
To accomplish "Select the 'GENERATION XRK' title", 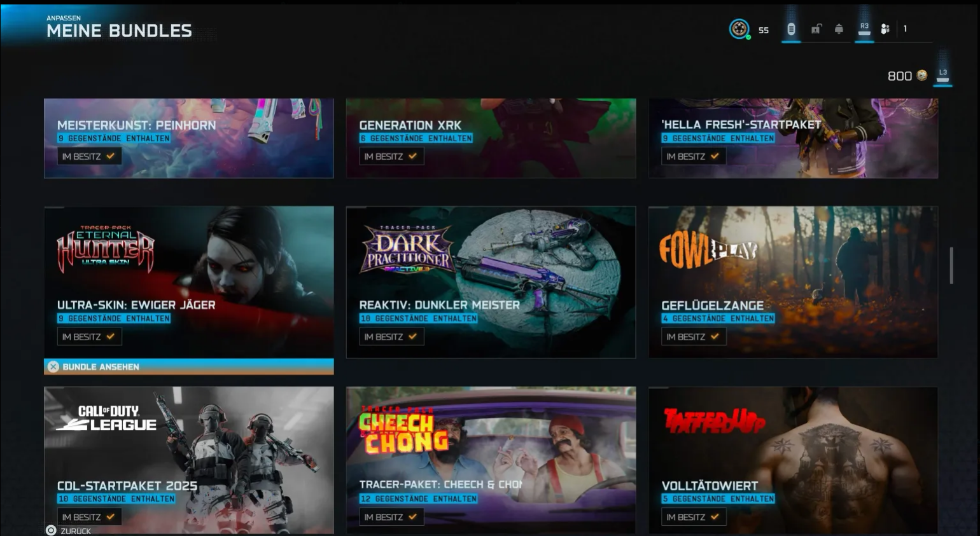I will 410,125.
